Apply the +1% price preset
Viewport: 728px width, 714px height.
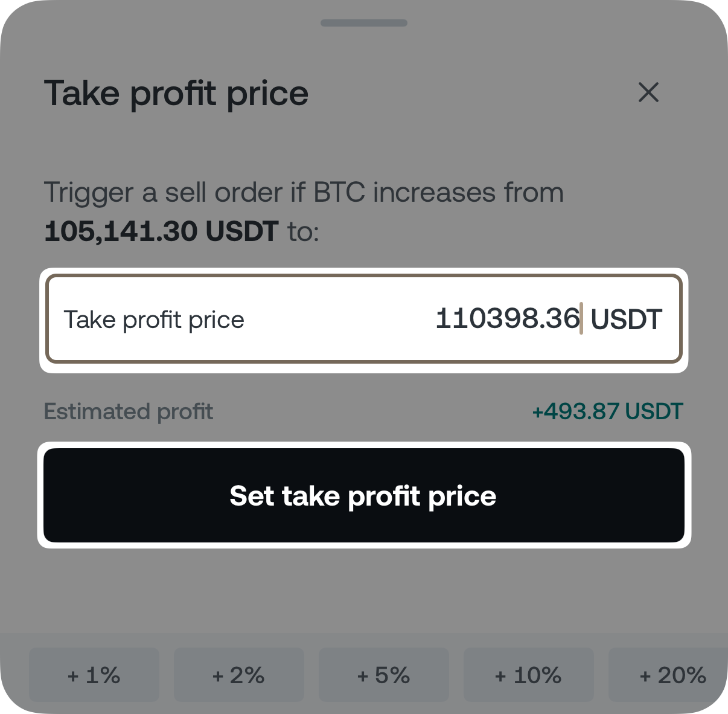pyautogui.click(x=94, y=675)
